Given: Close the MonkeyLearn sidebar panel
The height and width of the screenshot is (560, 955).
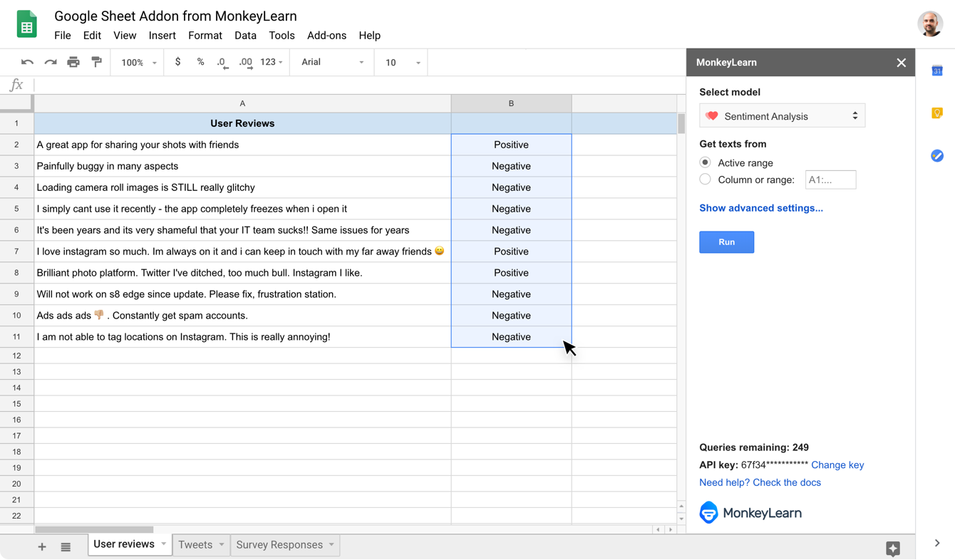Looking at the screenshot, I should pos(901,63).
